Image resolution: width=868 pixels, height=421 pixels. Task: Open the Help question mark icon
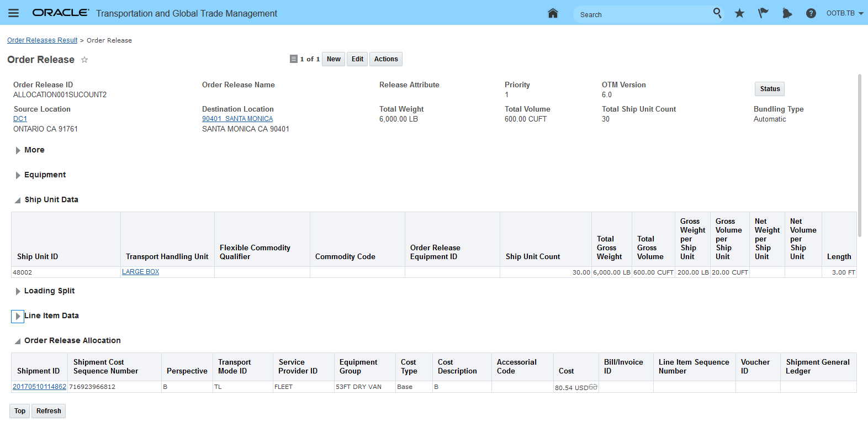[x=811, y=13]
